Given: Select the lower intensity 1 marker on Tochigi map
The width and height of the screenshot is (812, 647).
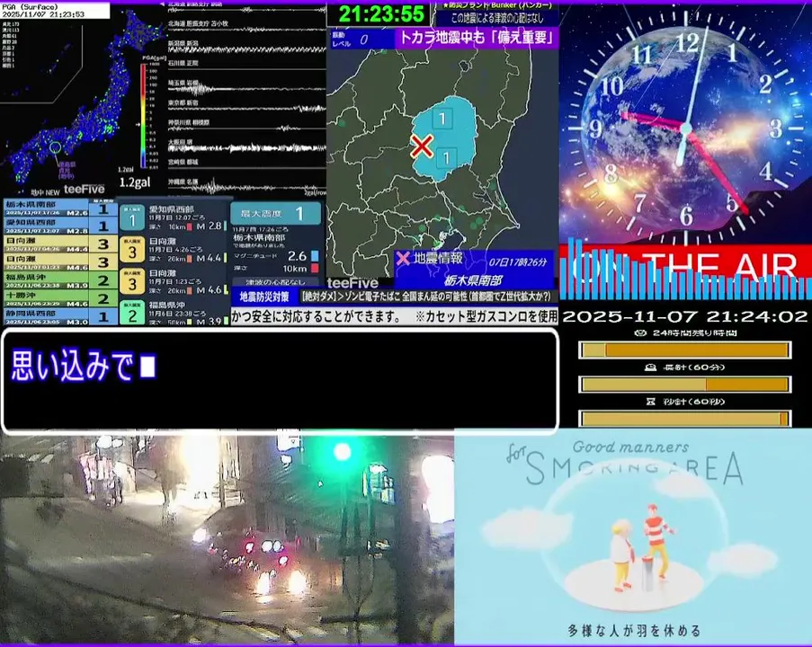Looking at the screenshot, I should pyautogui.click(x=446, y=158).
